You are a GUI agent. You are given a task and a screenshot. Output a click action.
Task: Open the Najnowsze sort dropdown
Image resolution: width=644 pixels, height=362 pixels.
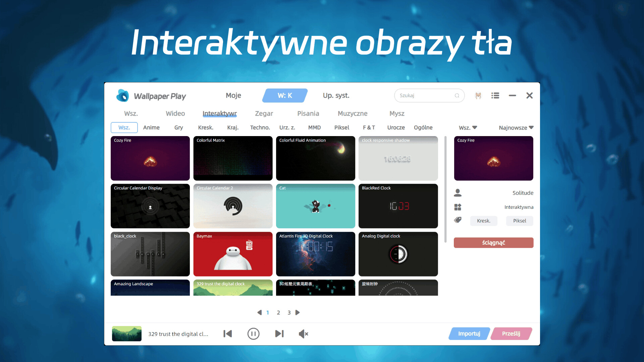[516, 128]
